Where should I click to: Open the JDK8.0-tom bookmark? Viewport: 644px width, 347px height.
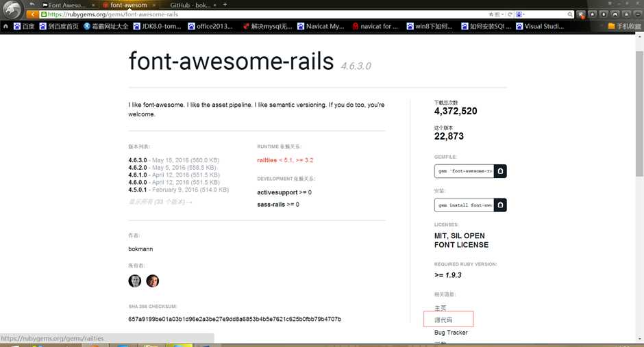(158, 26)
